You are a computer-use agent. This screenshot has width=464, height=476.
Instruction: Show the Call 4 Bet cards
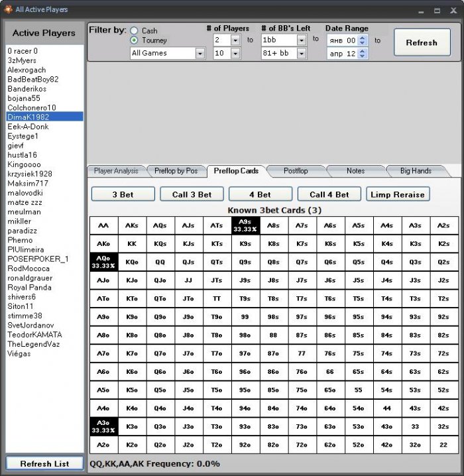coord(329,194)
